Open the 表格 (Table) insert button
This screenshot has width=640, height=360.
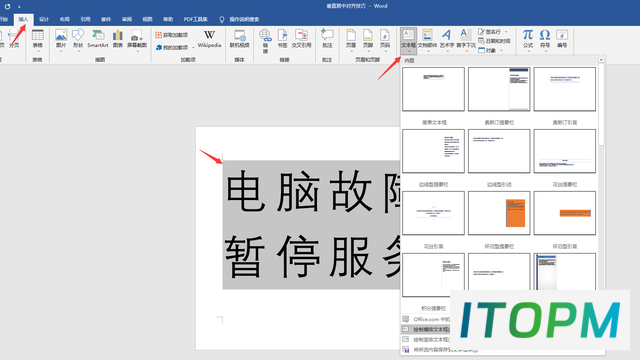pos(38,40)
